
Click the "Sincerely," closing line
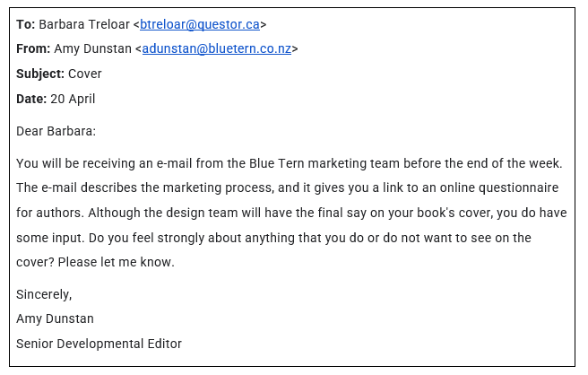click(44, 294)
